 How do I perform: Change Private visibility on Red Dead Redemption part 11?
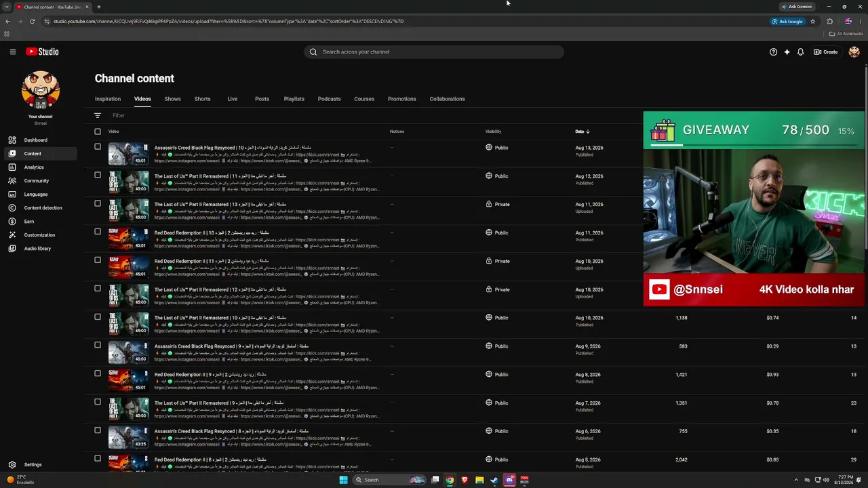click(x=498, y=262)
